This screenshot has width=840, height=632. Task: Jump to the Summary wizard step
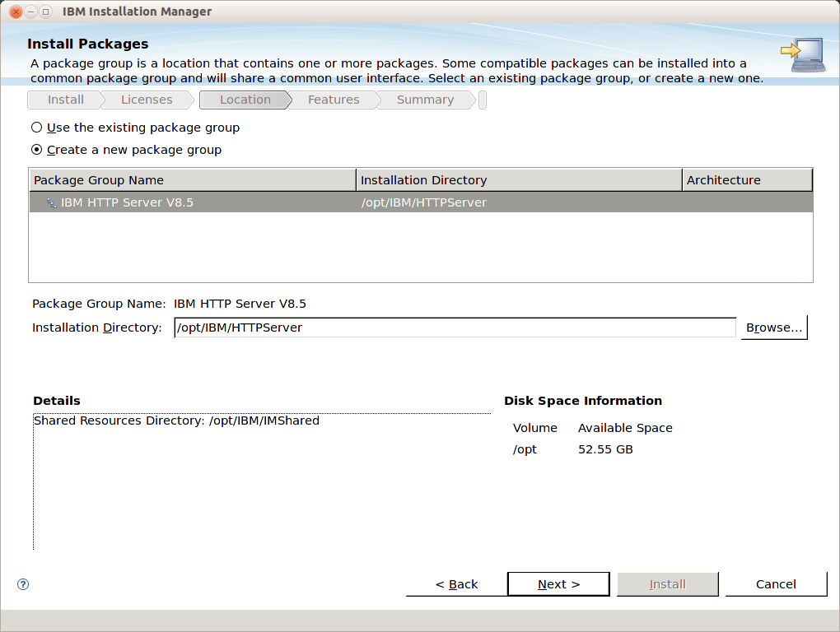coord(425,100)
